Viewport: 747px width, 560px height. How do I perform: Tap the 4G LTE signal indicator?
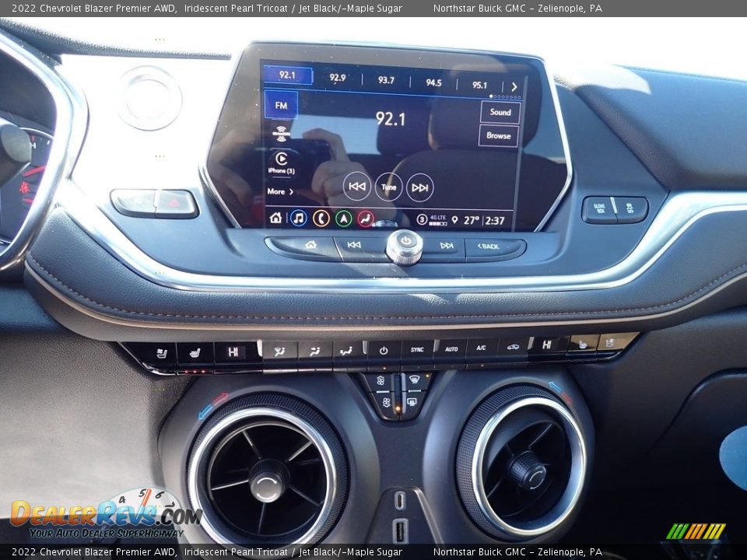tap(438, 220)
